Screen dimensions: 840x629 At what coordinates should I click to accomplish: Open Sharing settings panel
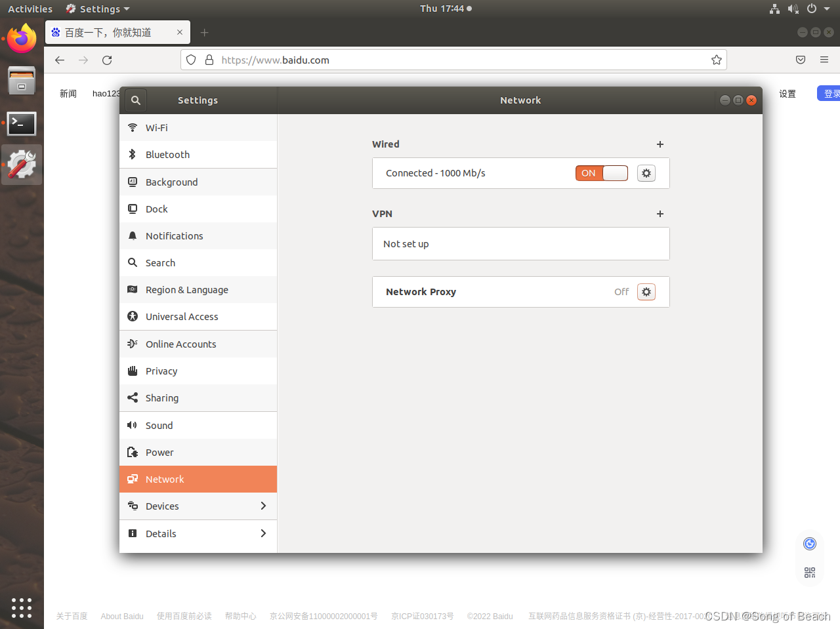pos(198,398)
